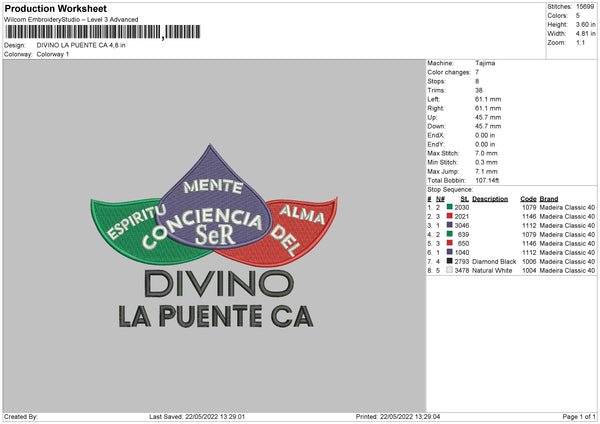600x424 pixels.
Task: Click the purple 1040 color swatch
Action: click(450, 252)
